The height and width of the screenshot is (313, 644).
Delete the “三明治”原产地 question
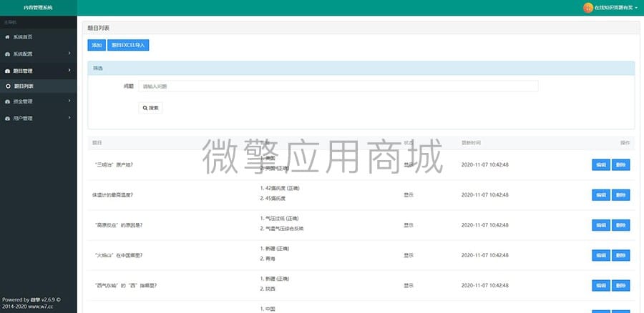click(x=620, y=165)
